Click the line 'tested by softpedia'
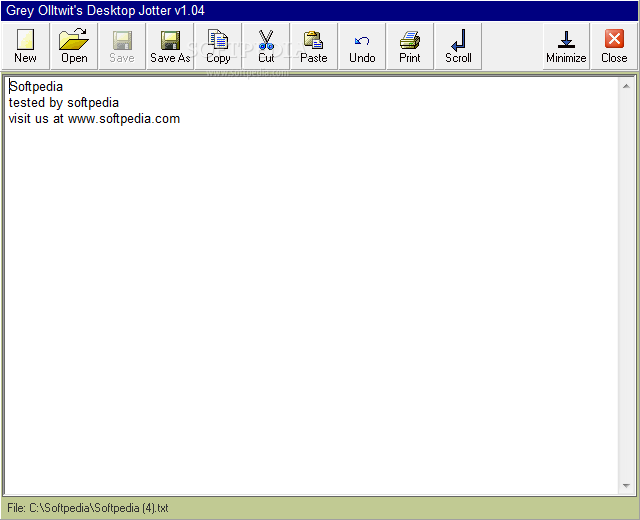 click(64, 102)
